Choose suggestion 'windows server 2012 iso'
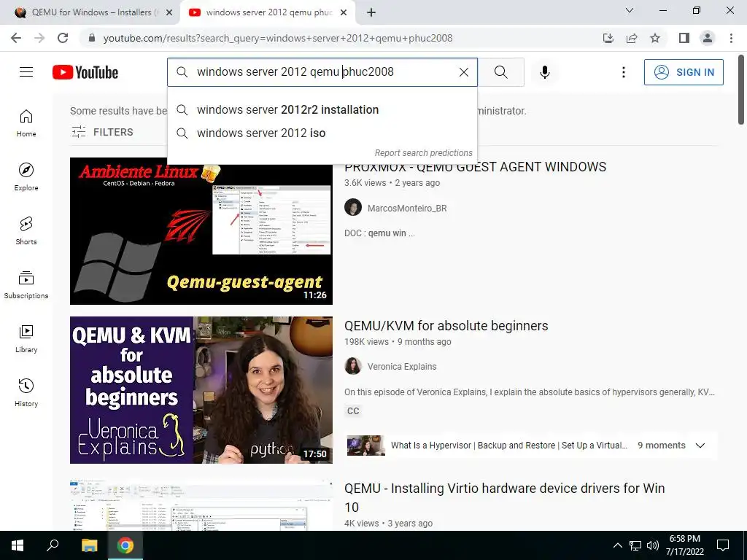 point(322,133)
